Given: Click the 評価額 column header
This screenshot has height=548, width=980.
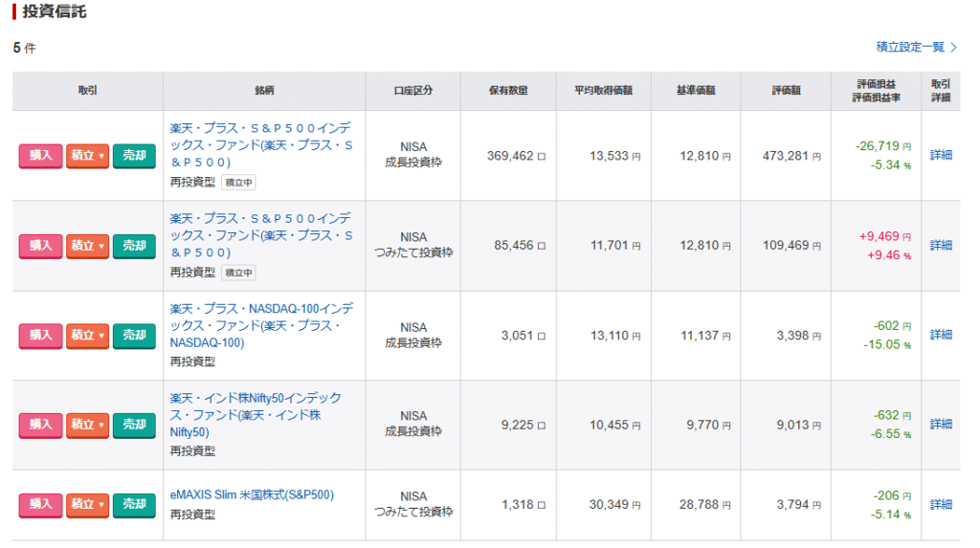Looking at the screenshot, I should point(786,91).
